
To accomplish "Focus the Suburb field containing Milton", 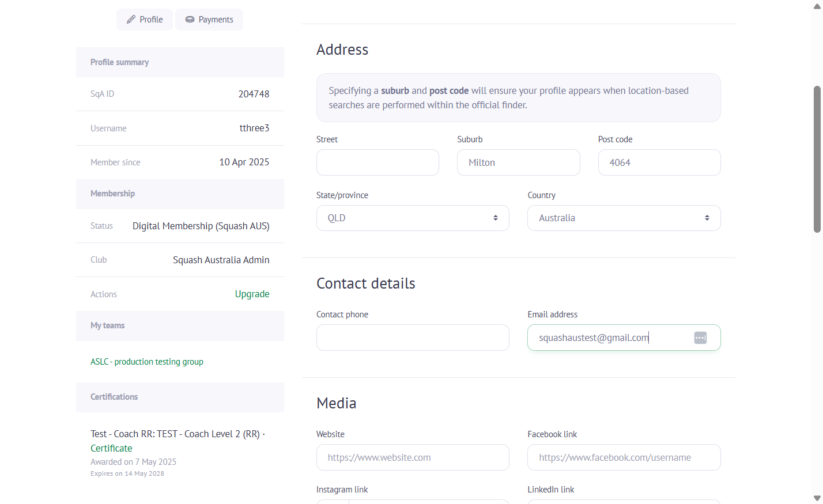I will [x=519, y=162].
